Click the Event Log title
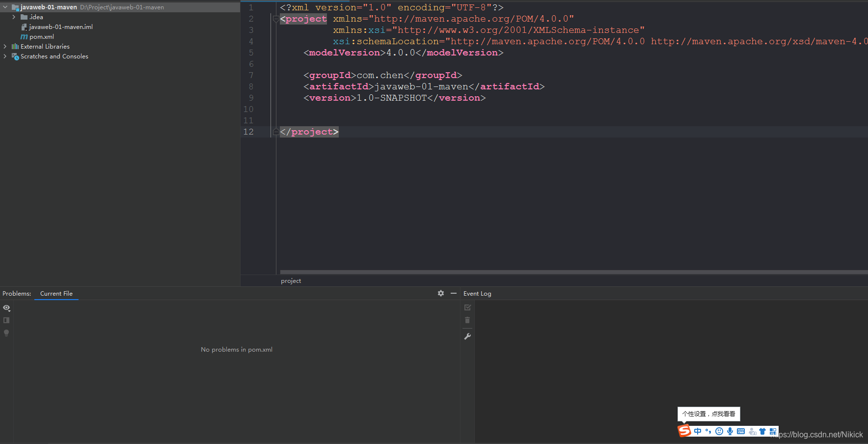The height and width of the screenshot is (444, 868). (x=477, y=294)
